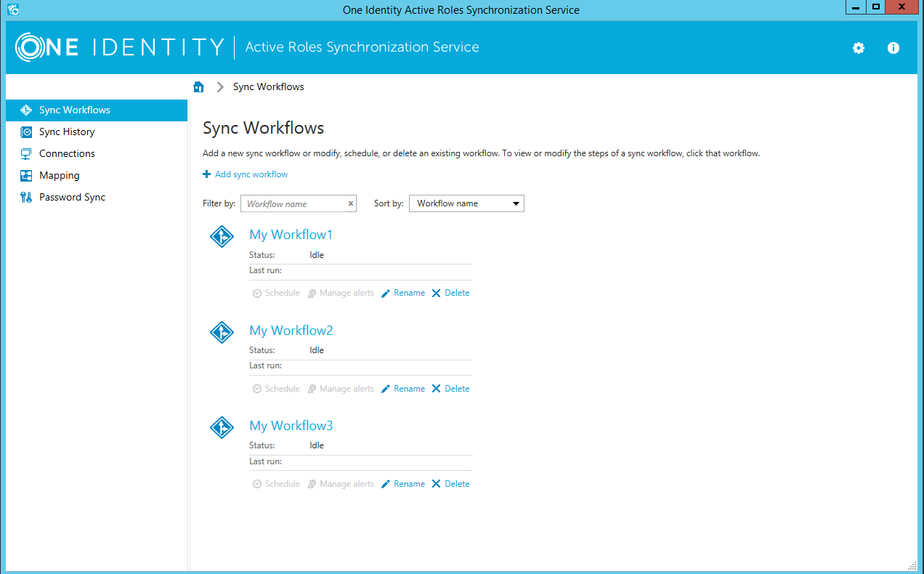This screenshot has height=574, width=924.
Task: Open the My Workflow3 link
Action: 291,426
